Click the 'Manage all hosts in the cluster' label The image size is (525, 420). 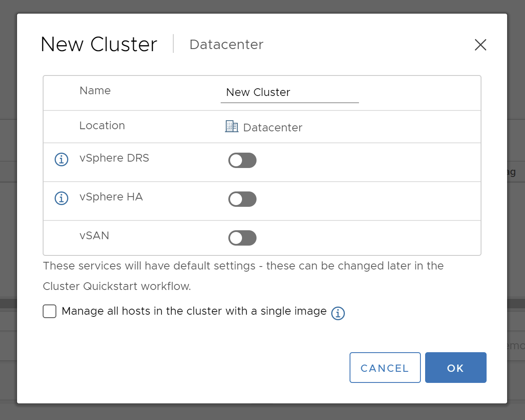click(x=194, y=311)
